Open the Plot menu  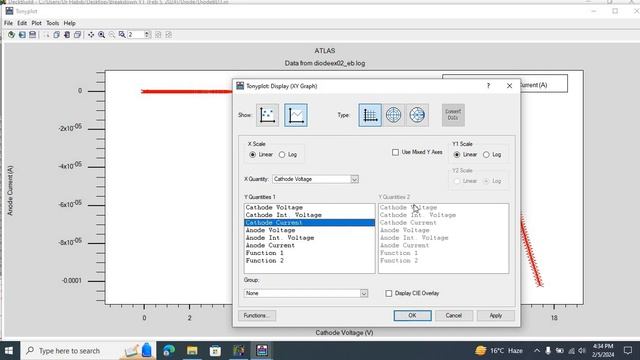point(37,23)
